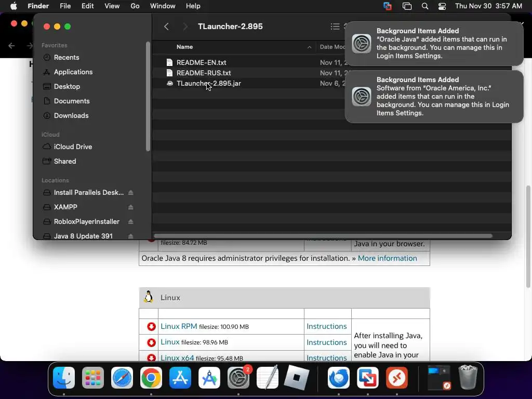Open the Help menu

[x=193, y=6]
